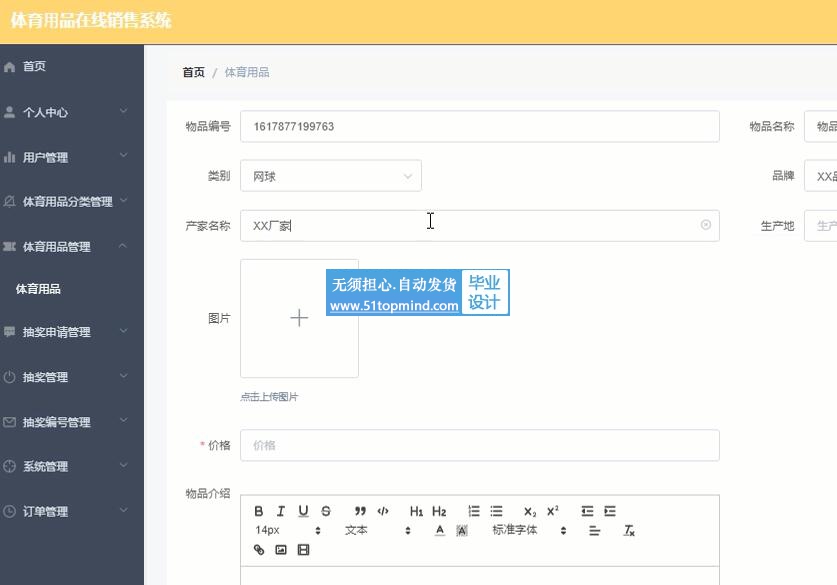837x585 pixels.
Task: Open the text color picker
Action: pos(439,531)
